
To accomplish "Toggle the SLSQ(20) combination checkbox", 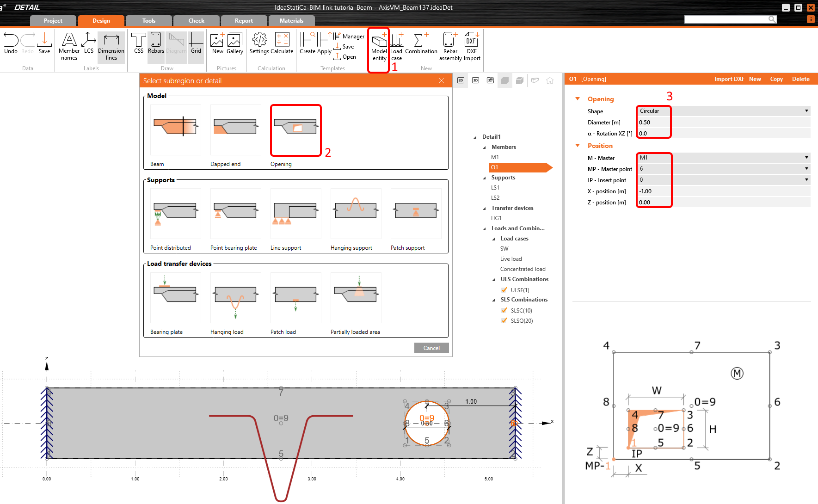I will click(x=504, y=320).
